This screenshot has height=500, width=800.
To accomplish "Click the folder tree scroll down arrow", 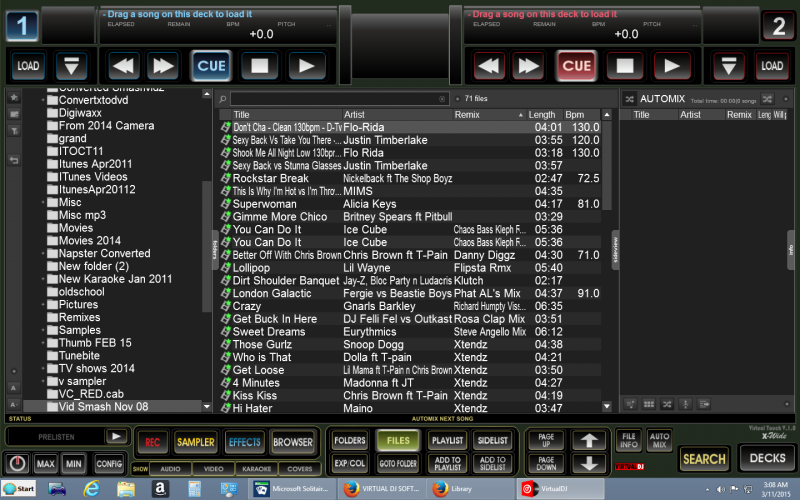I will coord(207,407).
